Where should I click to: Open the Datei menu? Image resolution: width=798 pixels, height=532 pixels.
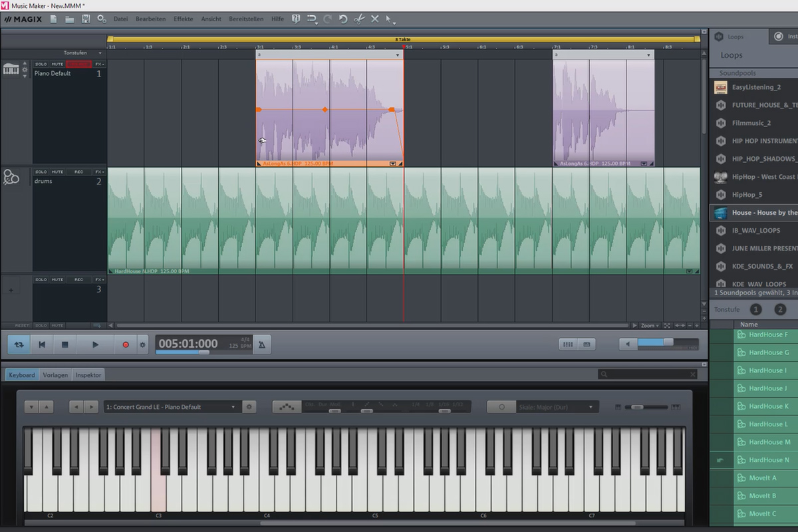(121, 19)
